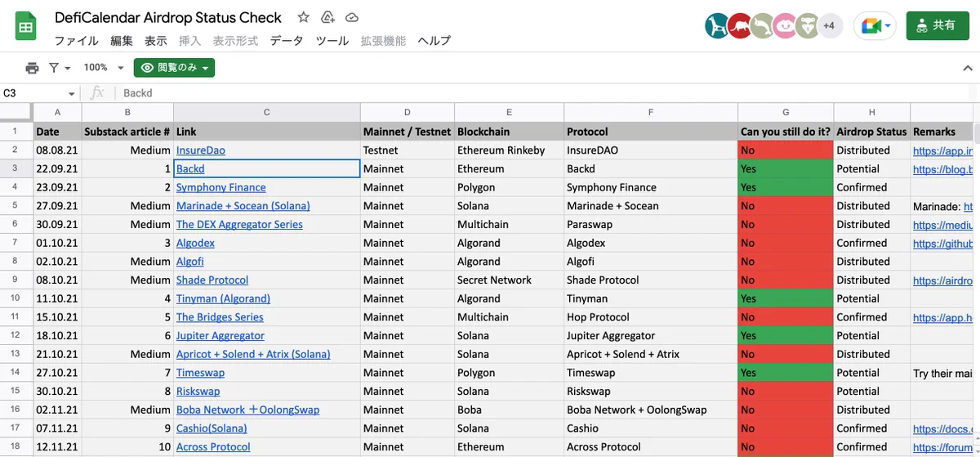Add a shortcut to Drive via the move icon

point(327,17)
